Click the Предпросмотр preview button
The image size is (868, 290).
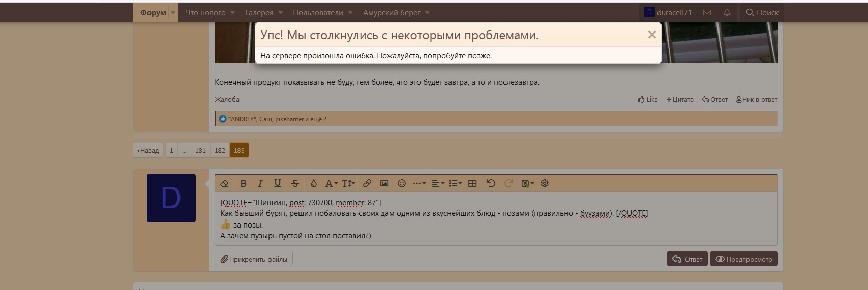coord(744,259)
